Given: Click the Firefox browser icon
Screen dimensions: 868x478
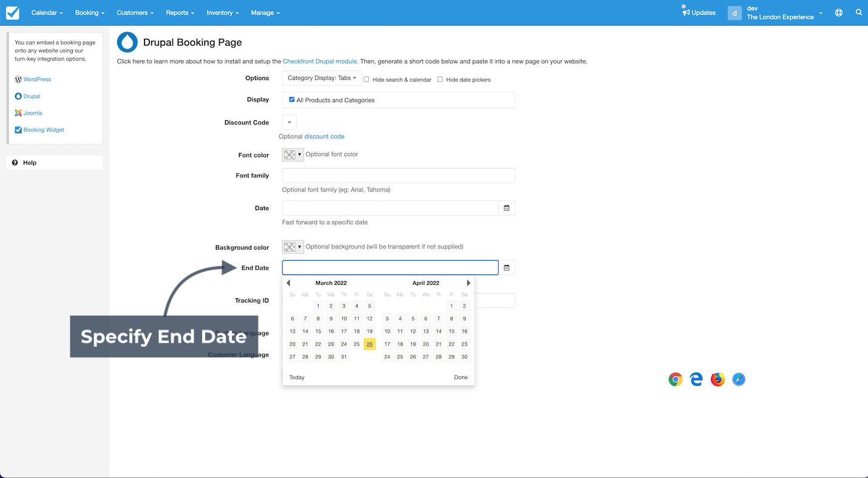Looking at the screenshot, I should (x=717, y=380).
